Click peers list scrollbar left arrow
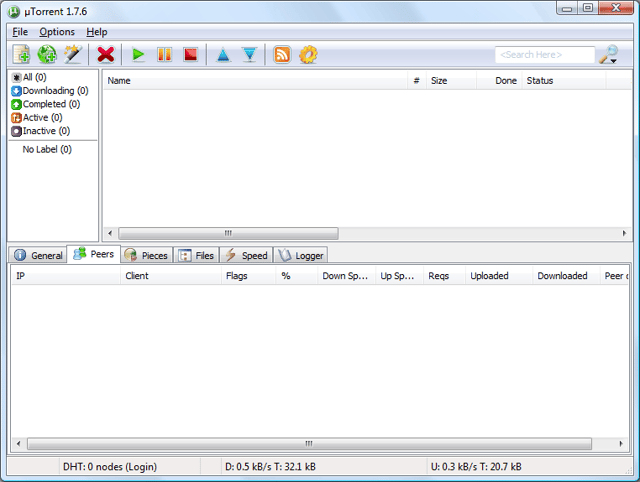The width and height of the screenshot is (640, 482). pos(18,444)
